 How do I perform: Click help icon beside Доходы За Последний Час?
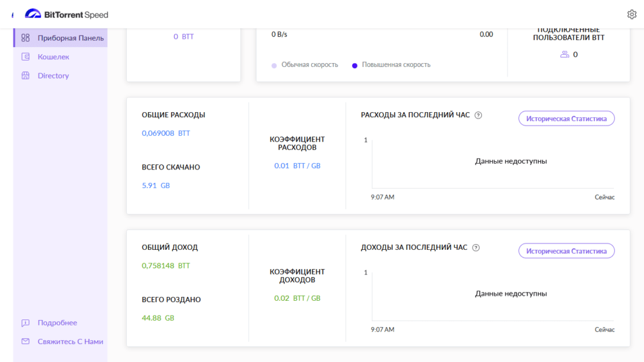[476, 247]
